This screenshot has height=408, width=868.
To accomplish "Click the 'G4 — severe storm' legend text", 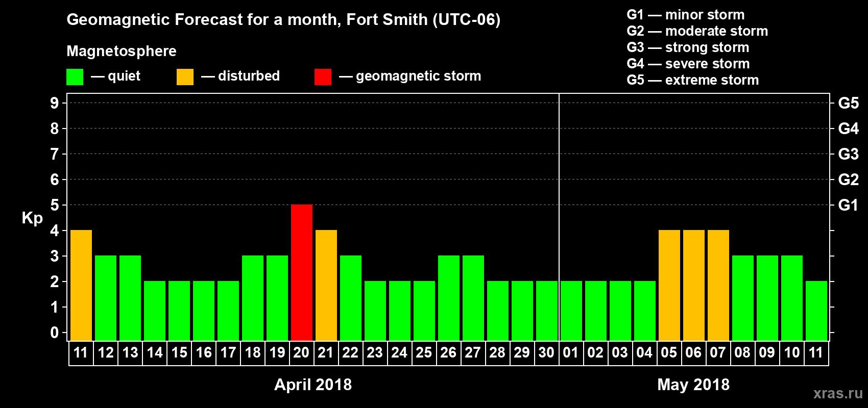I will [x=688, y=64].
